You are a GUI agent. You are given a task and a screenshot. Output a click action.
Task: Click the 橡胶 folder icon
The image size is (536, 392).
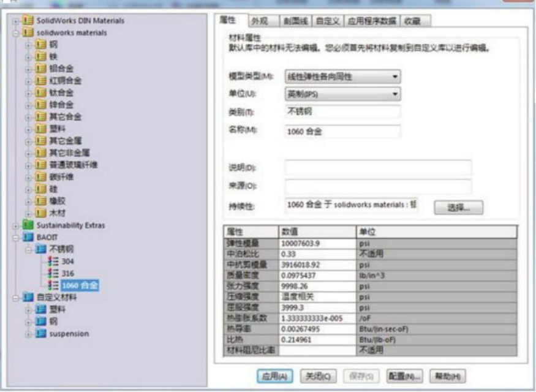(41, 202)
